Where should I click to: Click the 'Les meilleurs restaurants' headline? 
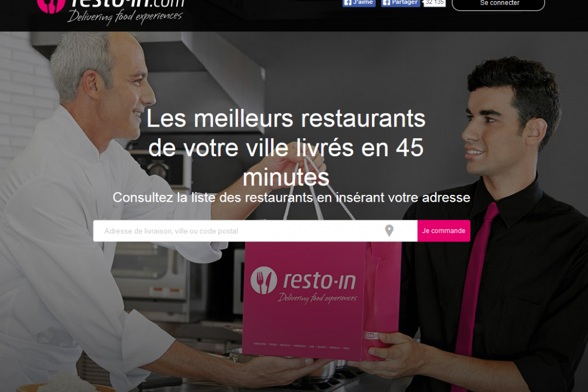click(286, 119)
